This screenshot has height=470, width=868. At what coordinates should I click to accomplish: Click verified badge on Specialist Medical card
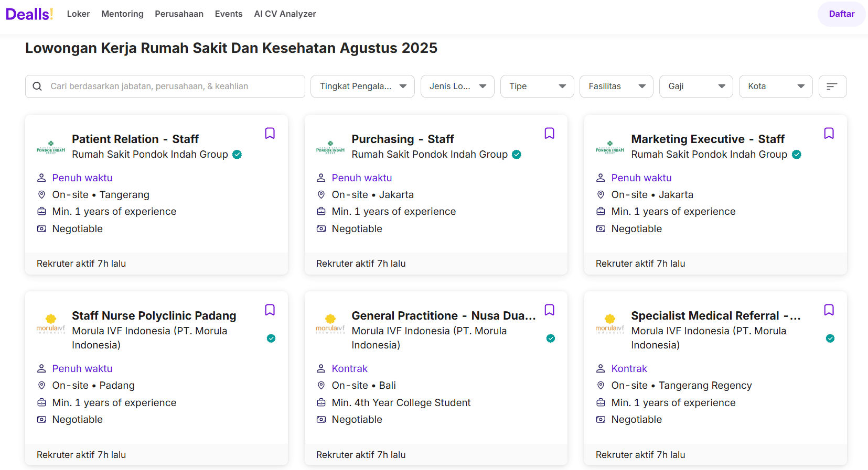[x=830, y=338]
